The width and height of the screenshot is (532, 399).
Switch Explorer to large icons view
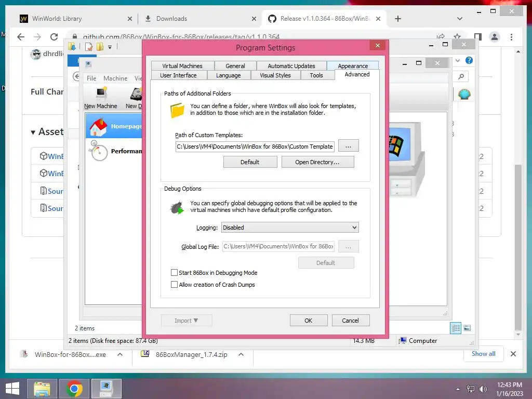[467, 328]
